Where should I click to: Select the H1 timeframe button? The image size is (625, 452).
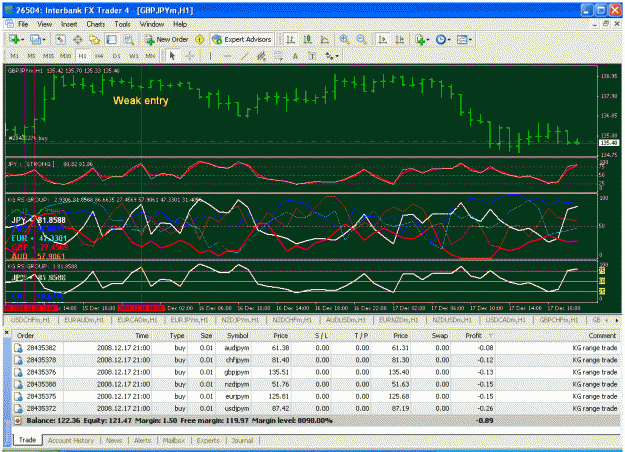(82, 56)
